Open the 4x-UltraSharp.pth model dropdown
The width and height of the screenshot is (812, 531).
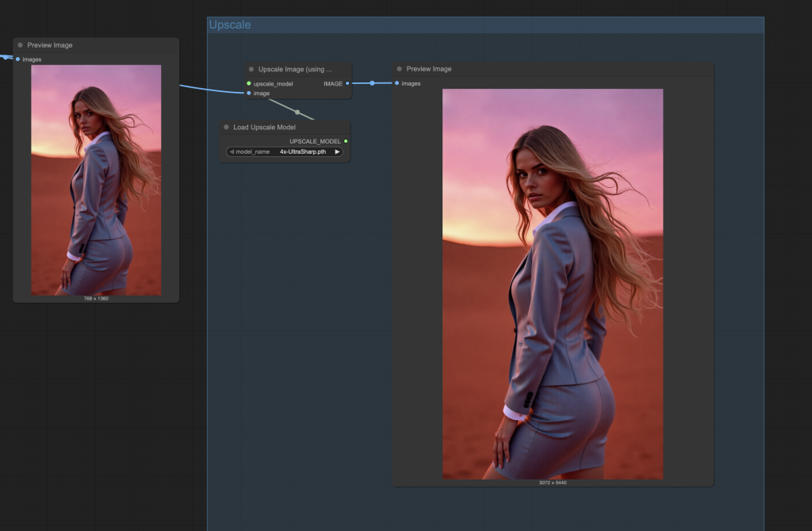(302, 151)
